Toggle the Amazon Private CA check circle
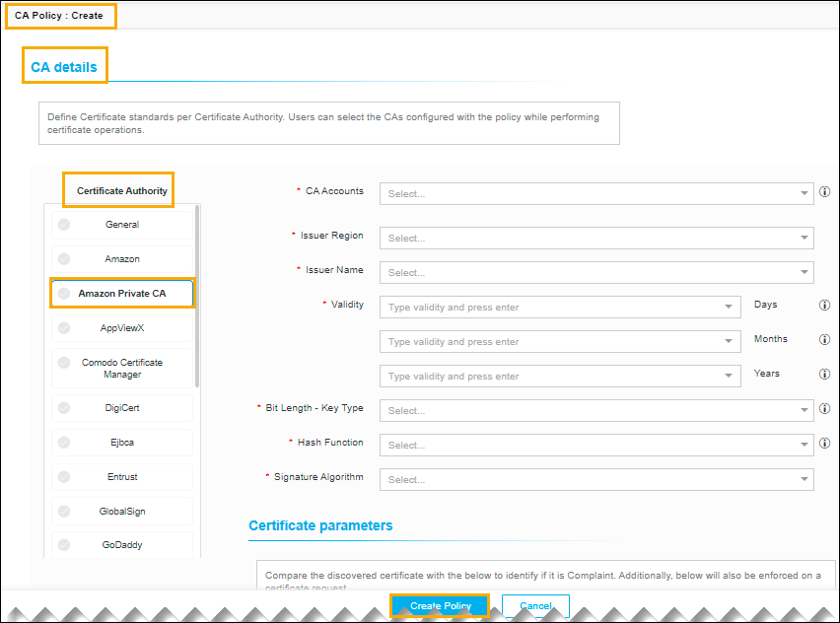The width and height of the screenshot is (840, 623). coord(64,294)
